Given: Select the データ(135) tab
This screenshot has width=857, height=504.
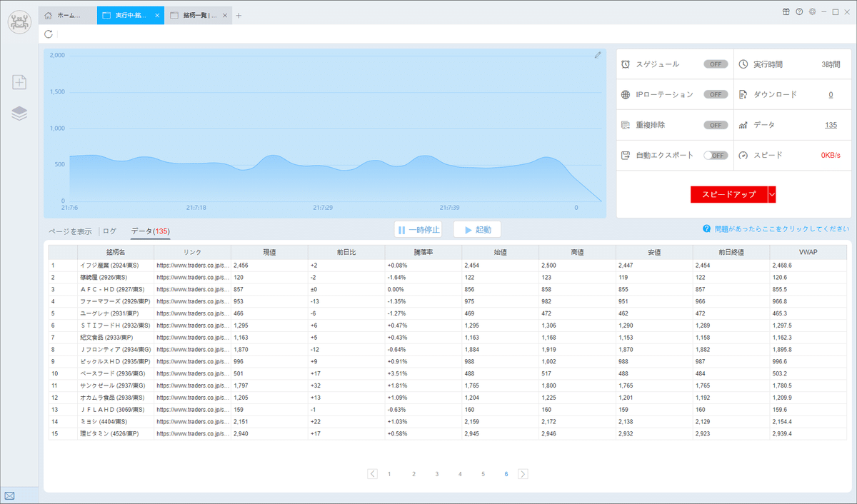Looking at the screenshot, I should (x=150, y=231).
